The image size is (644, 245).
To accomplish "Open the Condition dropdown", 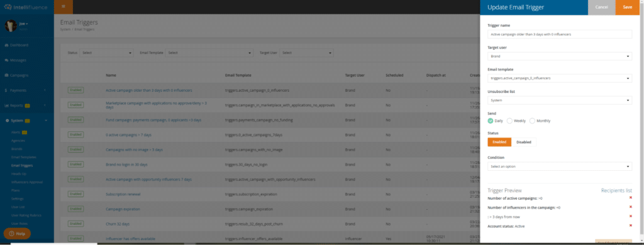I will (x=559, y=166).
